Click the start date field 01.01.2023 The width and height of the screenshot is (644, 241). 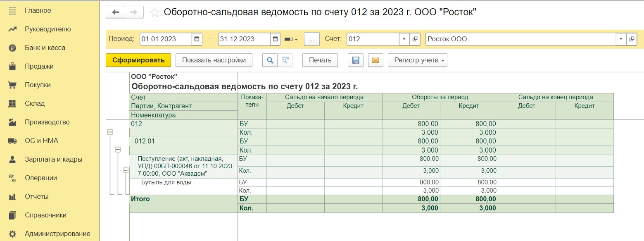click(166, 39)
